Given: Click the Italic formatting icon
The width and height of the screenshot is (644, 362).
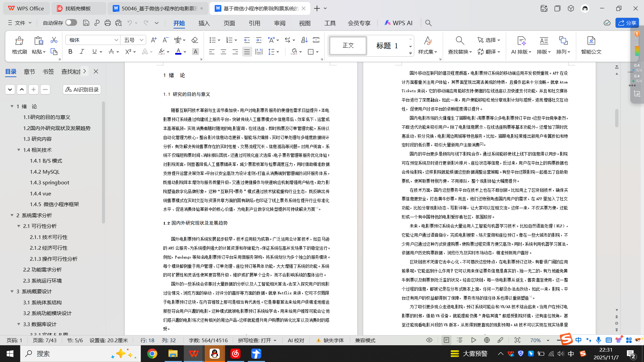Looking at the screenshot, I should coord(82,52).
